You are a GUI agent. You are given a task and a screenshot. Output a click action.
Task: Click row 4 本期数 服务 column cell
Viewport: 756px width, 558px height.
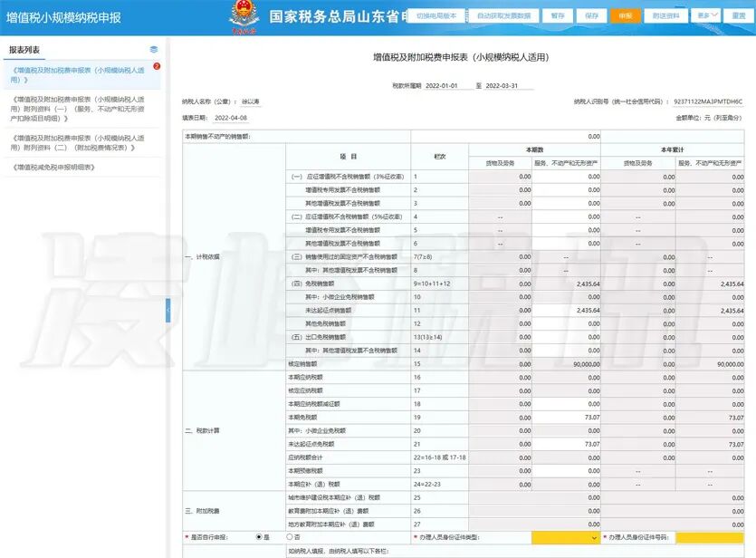[x=566, y=216]
